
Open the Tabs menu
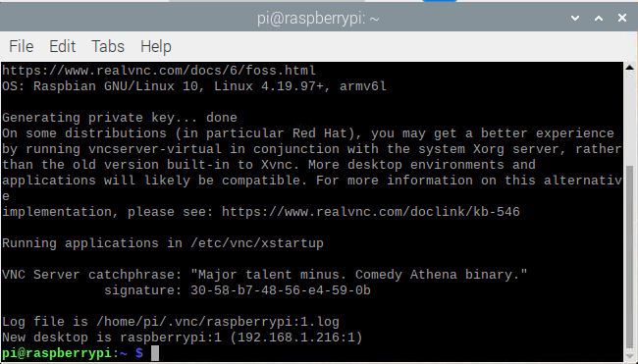pyautogui.click(x=108, y=46)
